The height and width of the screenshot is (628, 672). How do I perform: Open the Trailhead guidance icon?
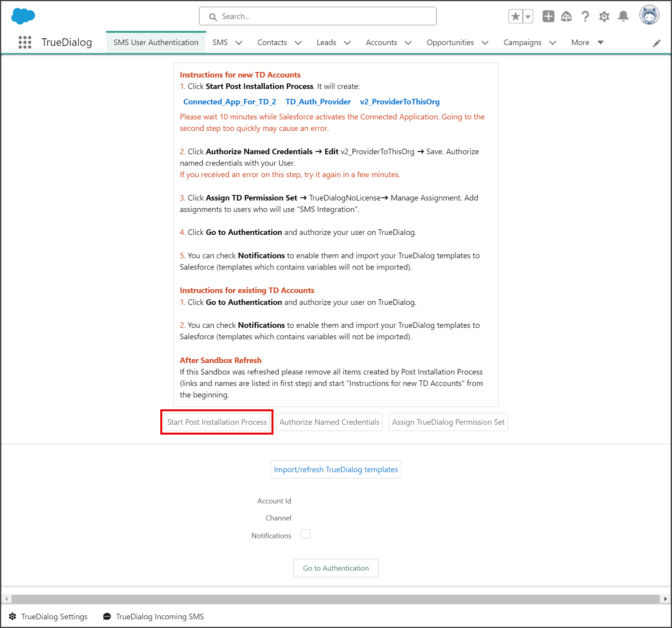(566, 16)
